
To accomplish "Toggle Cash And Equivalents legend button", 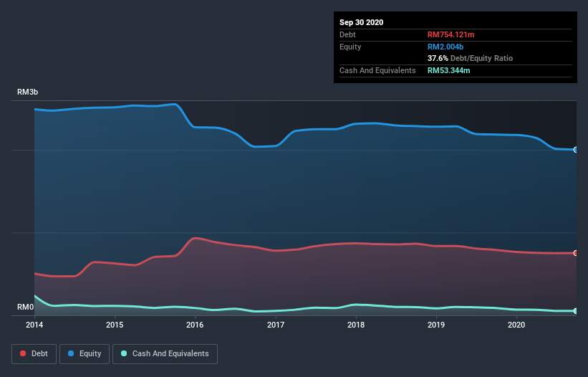I will [x=165, y=354].
